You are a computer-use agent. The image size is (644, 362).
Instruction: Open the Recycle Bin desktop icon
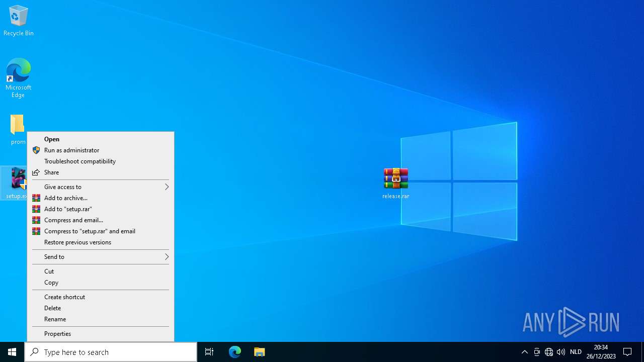19,21
